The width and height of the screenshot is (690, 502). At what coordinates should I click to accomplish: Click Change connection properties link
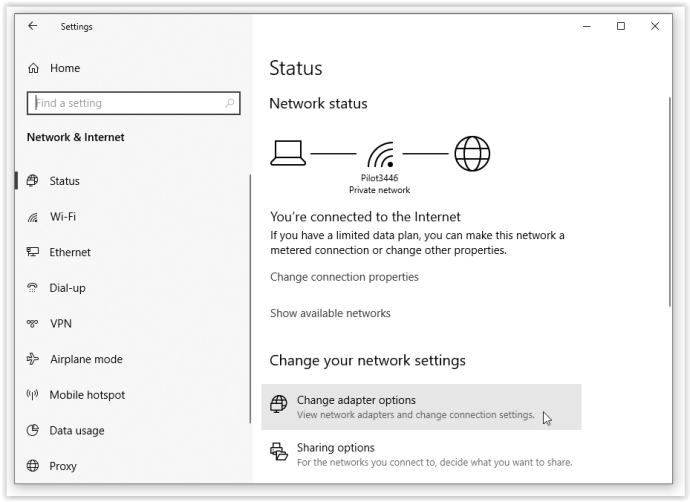pos(344,277)
